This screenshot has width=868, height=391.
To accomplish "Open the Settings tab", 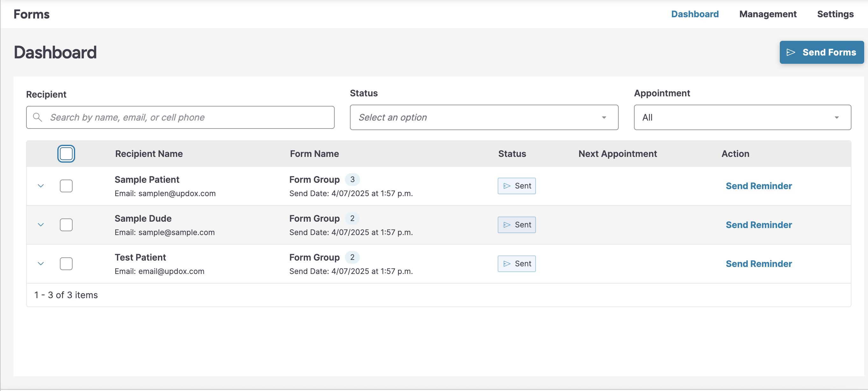I will point(835,14).
